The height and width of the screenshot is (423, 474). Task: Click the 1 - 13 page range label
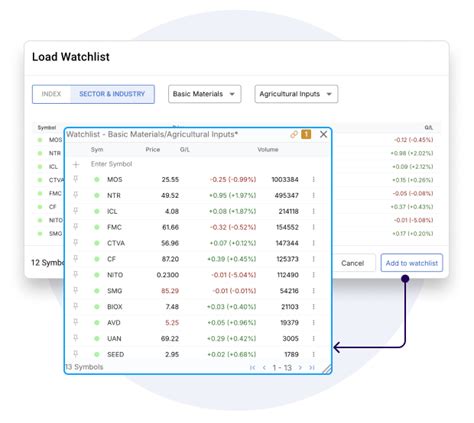tap(282, 368)
